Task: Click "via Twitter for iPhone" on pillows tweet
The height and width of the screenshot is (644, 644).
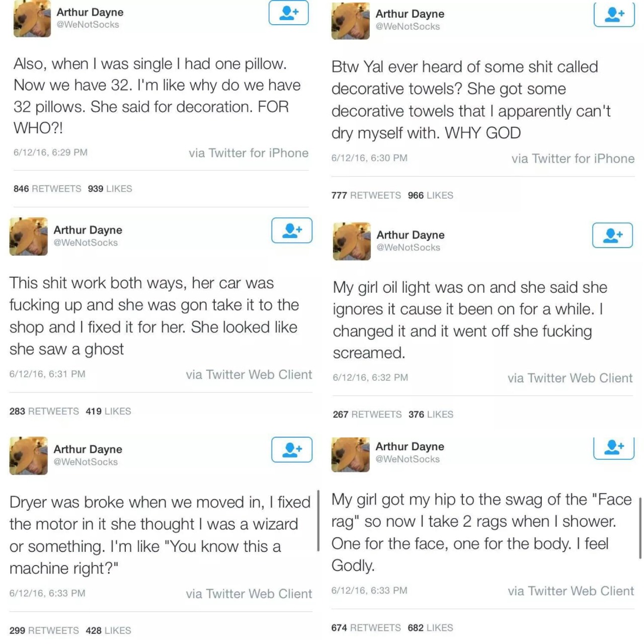Action: pyautogui.click(x=249, y=153)
